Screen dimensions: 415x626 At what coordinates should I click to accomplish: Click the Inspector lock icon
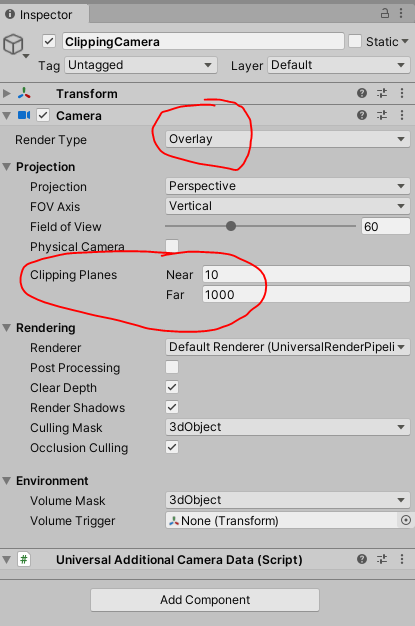[384, 14]
